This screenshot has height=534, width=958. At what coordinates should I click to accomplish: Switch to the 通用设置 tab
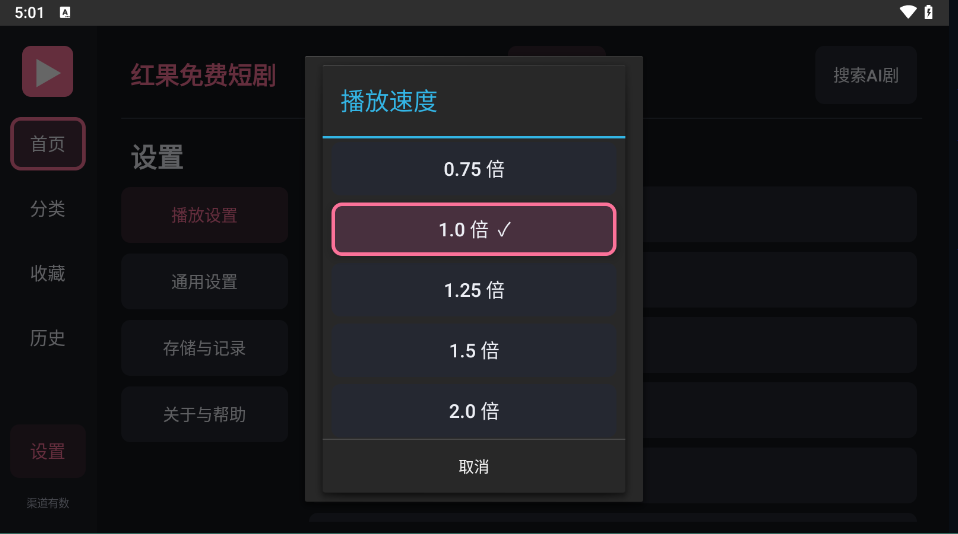(x=205, y=282)
